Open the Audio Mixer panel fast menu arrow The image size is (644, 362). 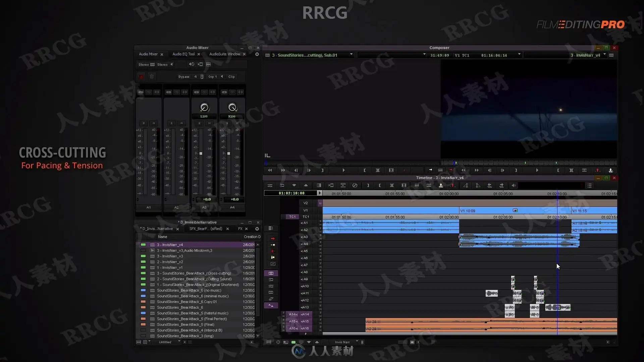(257, 54)
